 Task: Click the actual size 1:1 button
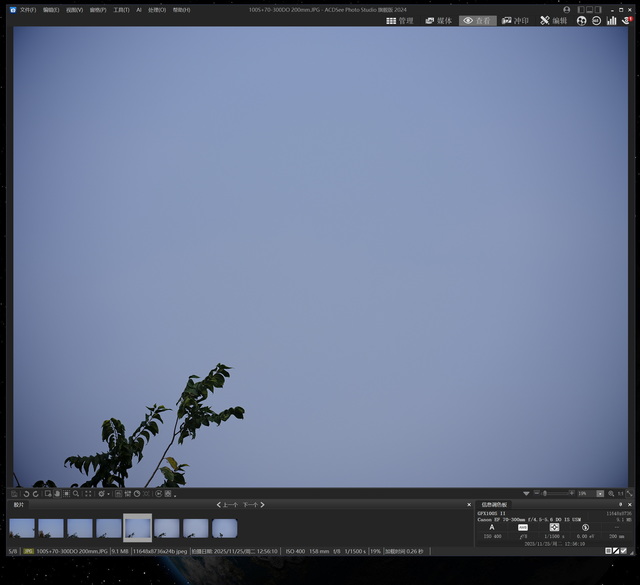620,494
